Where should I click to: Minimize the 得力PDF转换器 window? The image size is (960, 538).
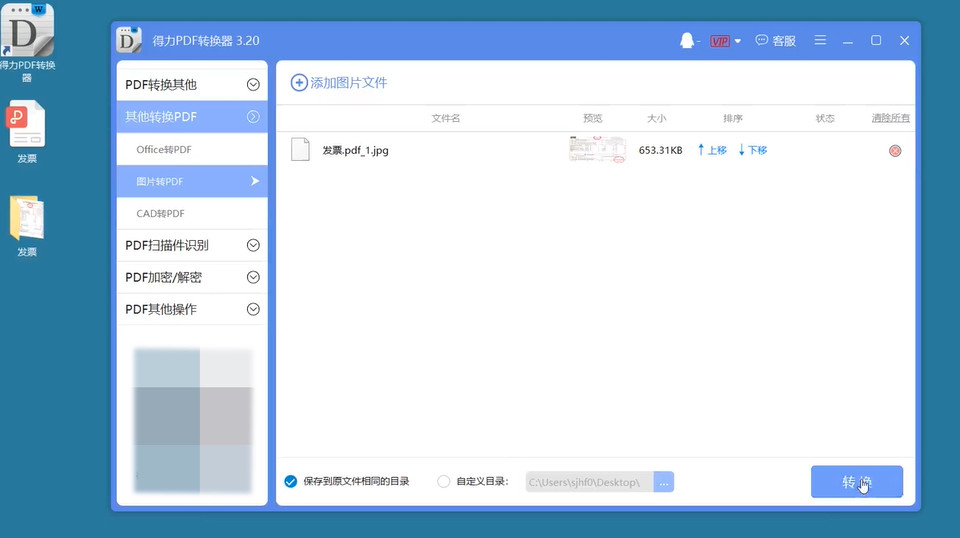point(848,41)
